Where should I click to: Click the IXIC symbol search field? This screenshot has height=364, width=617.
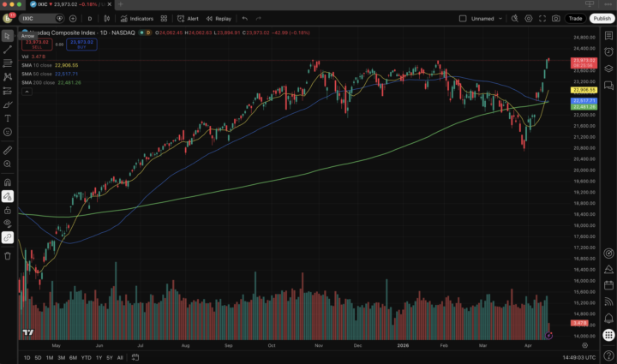[41, 19]
